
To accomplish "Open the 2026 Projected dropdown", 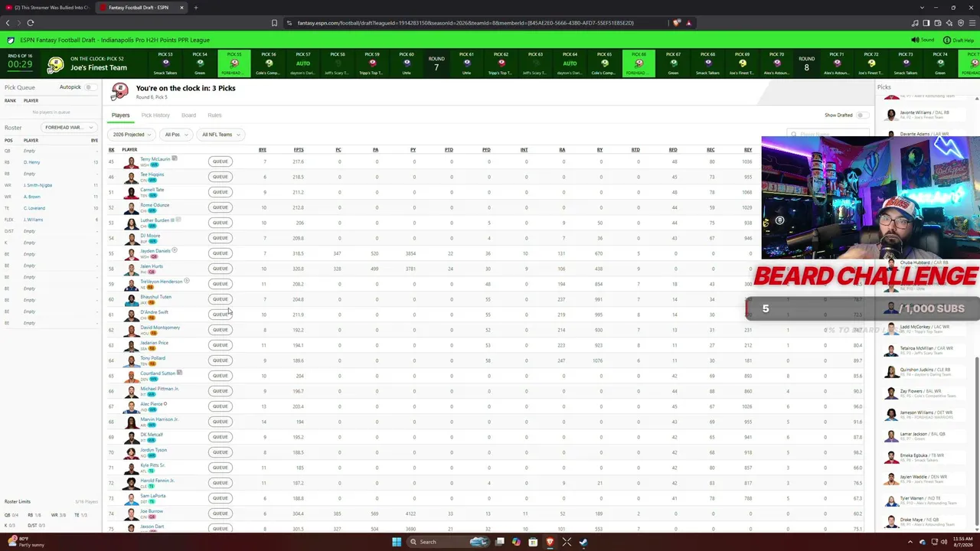I will tap(132, 135).
